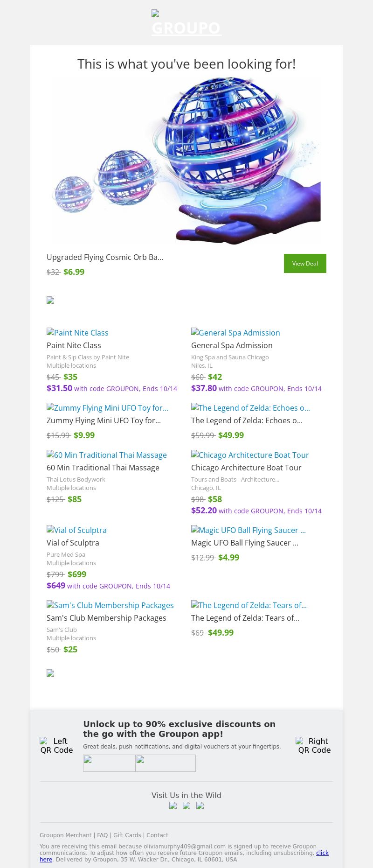
Task: Click the Contact footer link
Action: (x=157, y=835)
